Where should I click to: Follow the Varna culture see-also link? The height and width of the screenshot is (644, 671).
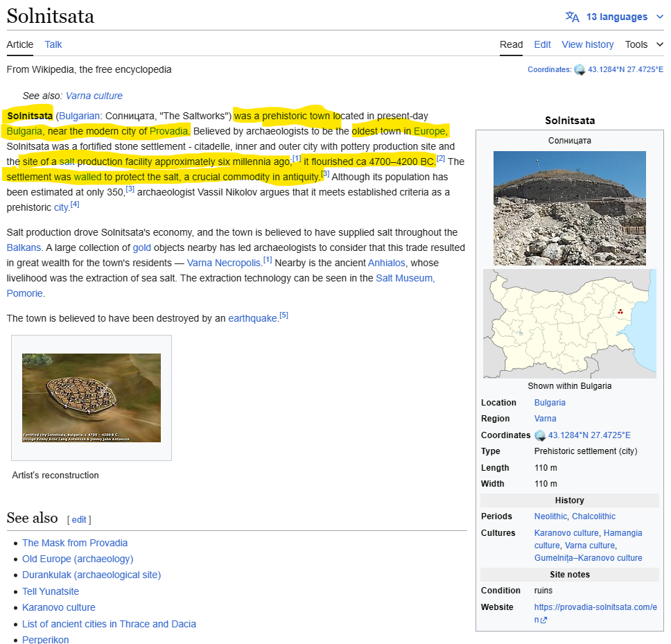(x=94, y=96)
